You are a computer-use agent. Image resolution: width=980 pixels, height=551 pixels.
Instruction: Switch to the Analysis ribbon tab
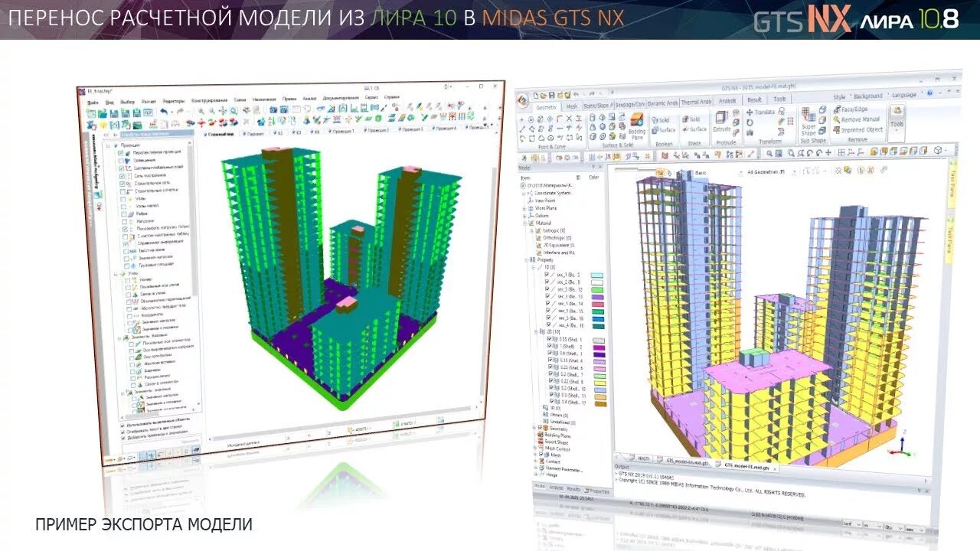point(727,100)
